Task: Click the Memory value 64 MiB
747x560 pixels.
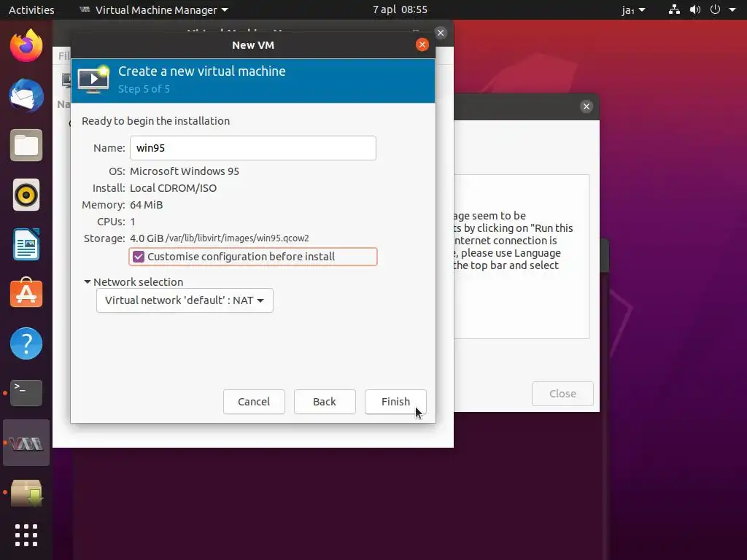Action: 146,205
